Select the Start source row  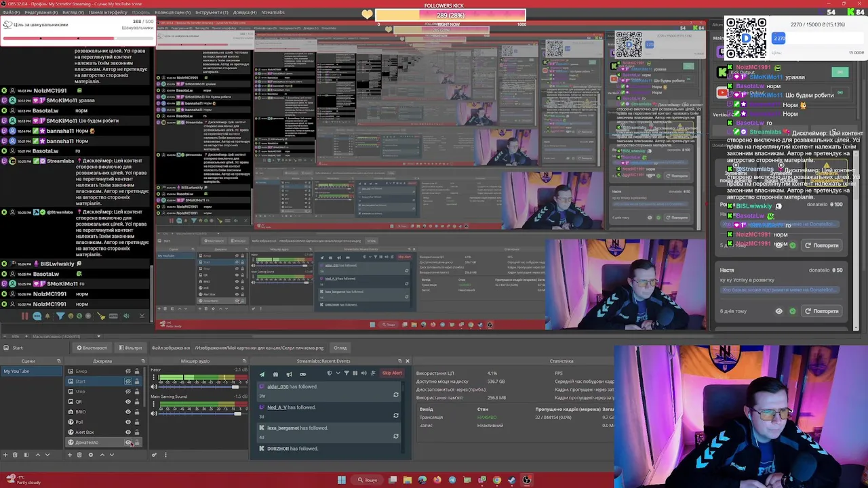coord(104,382)
